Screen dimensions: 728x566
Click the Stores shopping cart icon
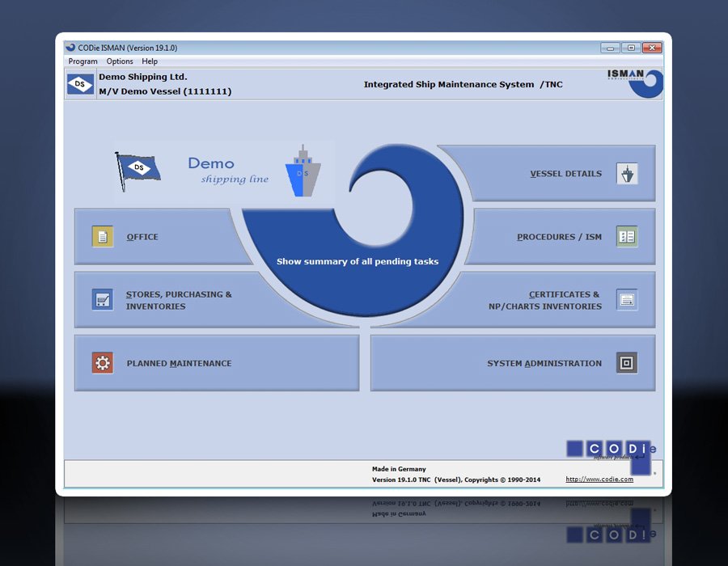coord(103,300)
